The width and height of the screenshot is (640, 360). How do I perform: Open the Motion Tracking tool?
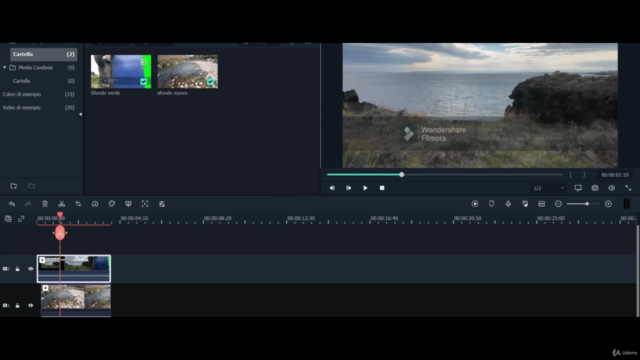(x=145, y=204)
